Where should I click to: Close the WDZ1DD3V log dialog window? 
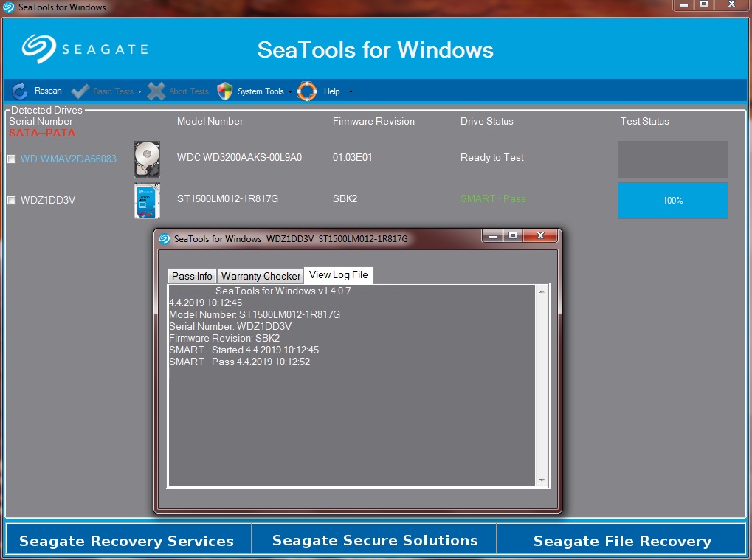click(x=541, y=236)
